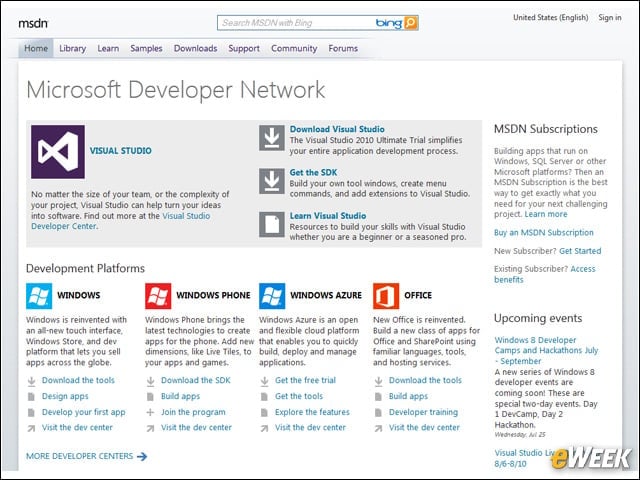Click the OFFICE platform heading
This screenshot has height=480, width=640.
tap(418, 295)
